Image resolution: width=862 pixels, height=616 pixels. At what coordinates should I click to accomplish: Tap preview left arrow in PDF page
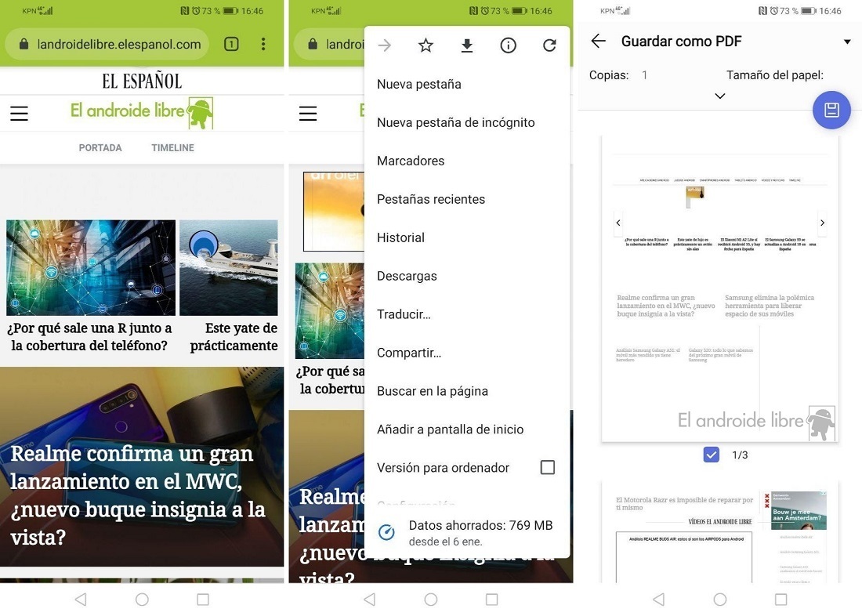pyautogui.click(x=618, y=223)
